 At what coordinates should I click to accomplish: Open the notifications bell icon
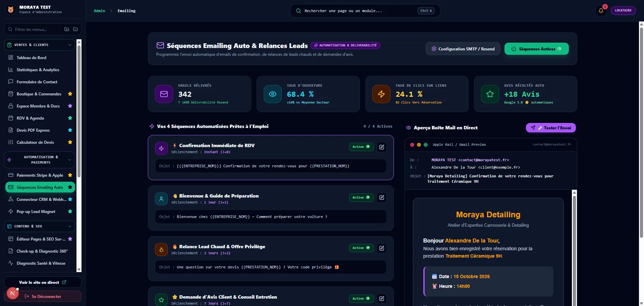(x=601, y=10)
